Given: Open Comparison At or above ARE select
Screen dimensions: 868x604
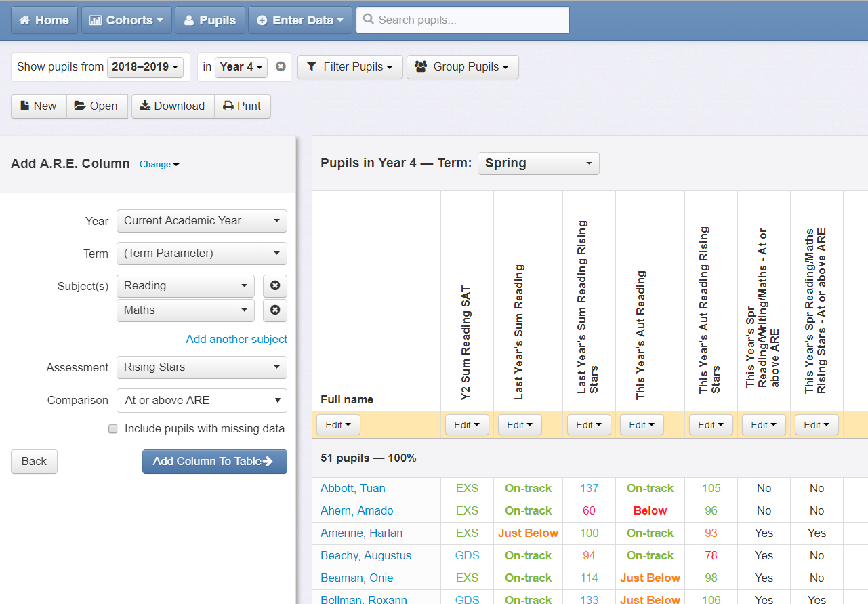Looking at the screenshot, I should click(202, 401).
